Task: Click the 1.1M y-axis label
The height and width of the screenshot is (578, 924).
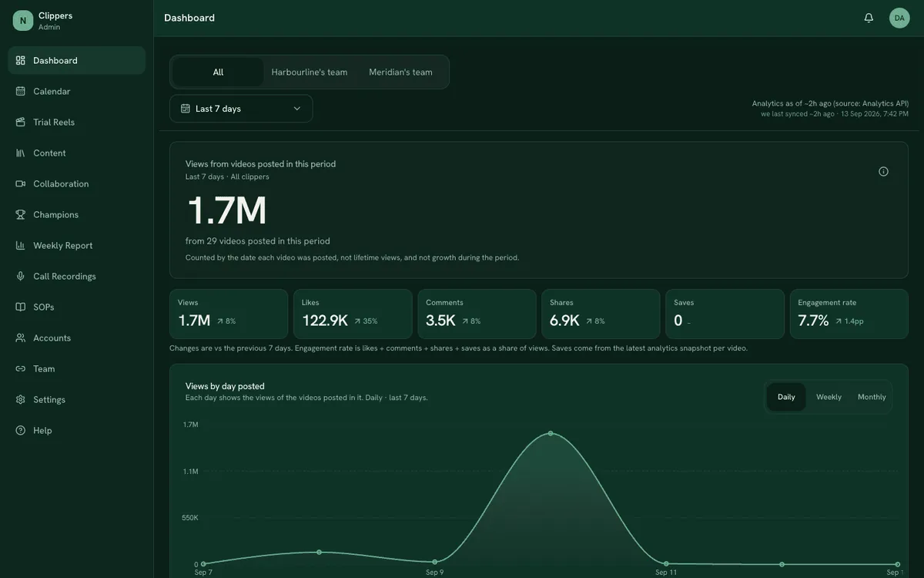Action: [x=190, y=472]
